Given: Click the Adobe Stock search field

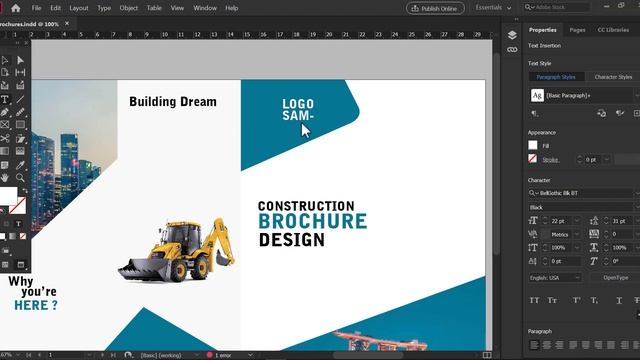Looking at the screenshot, I should click(x=557, y=7).
